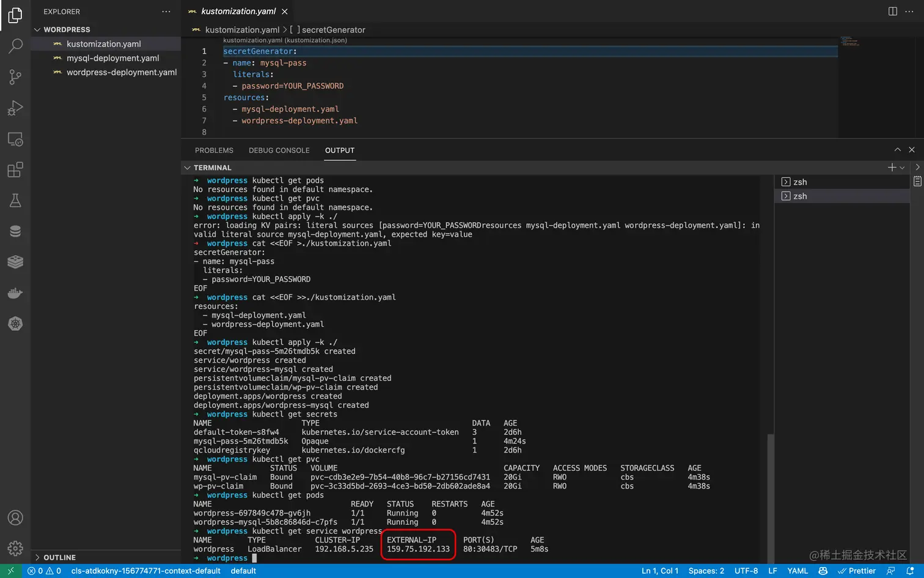Show errors and warnings count

pyautogui.click(x=44, y=571)
